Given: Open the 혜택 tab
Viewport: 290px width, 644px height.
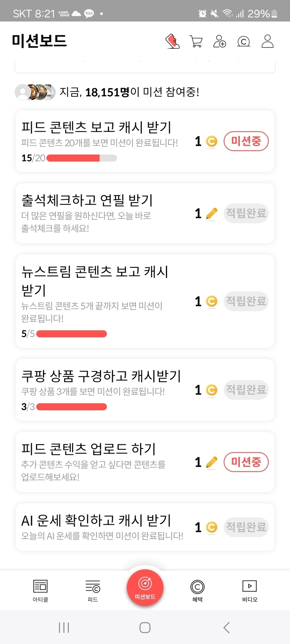Looking at the screenshot, I should 197,591.
